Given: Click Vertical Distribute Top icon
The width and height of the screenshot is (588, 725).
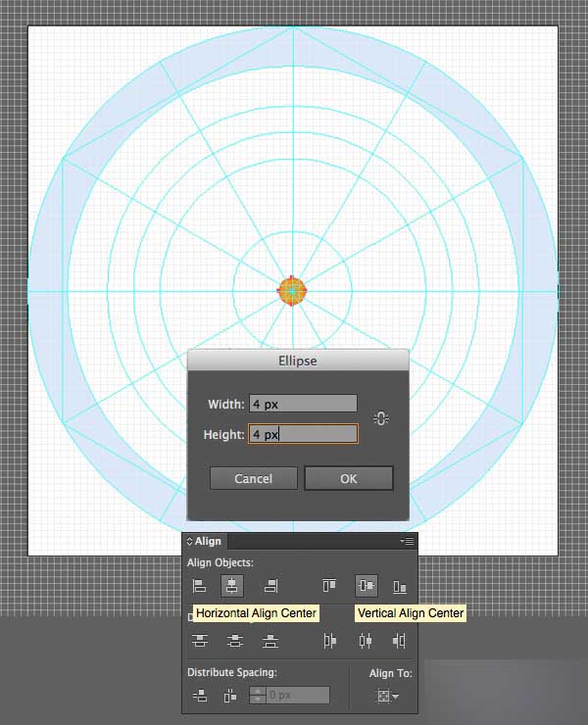Looking at the screenshot, I should coord(200,641).
